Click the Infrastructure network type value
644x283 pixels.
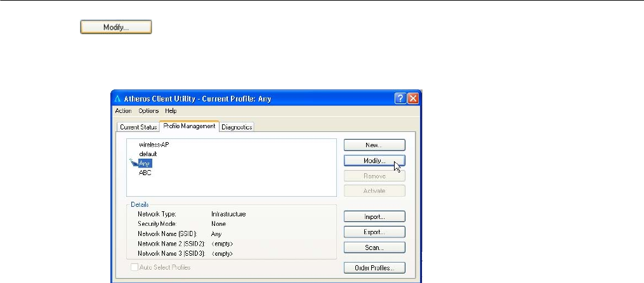click(x=228, y=214)
